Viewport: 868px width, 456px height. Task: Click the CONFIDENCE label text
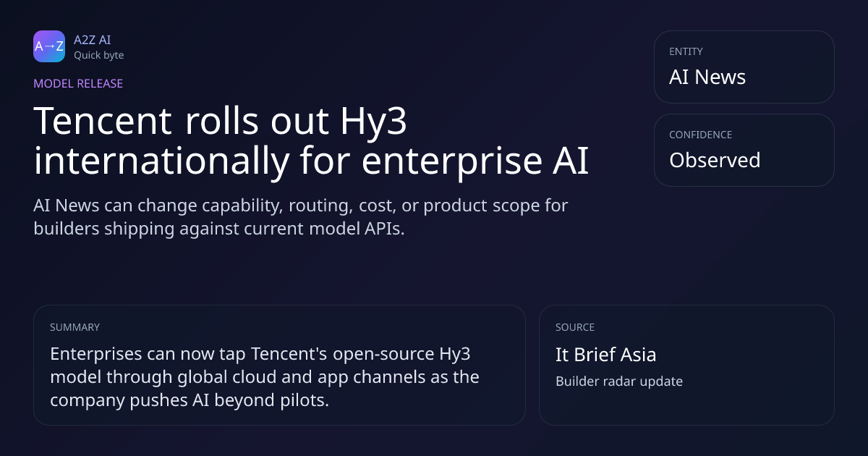(700, 135)
